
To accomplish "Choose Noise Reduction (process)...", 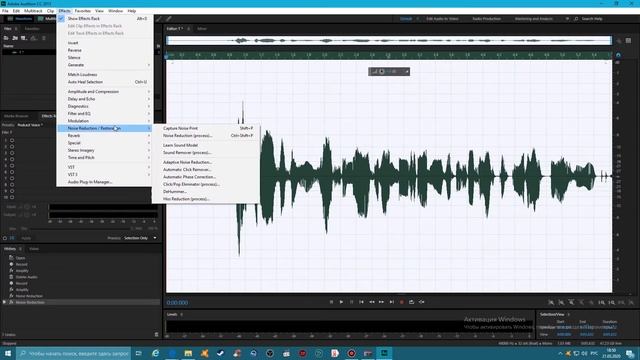I will pyautogui.click(x=206, y=136).
